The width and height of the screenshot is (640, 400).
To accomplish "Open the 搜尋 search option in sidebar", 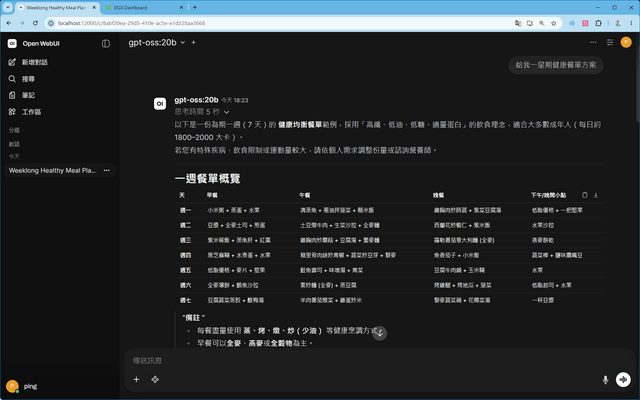I will tap(22, 79).
